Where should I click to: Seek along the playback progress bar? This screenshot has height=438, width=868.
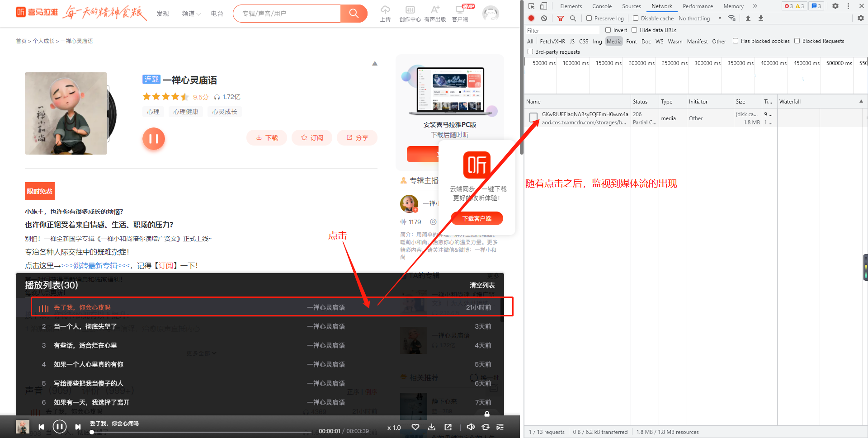202,432
